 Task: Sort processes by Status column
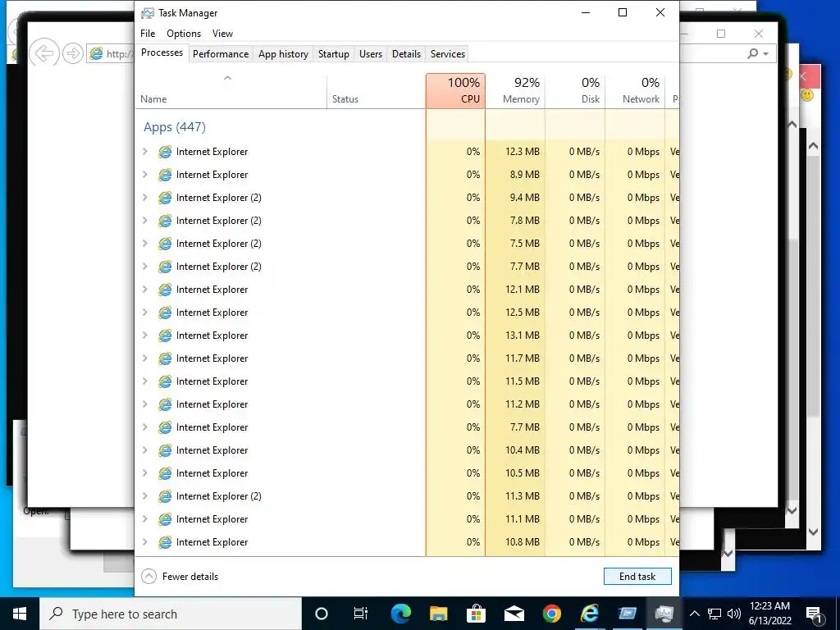point(376,91)
